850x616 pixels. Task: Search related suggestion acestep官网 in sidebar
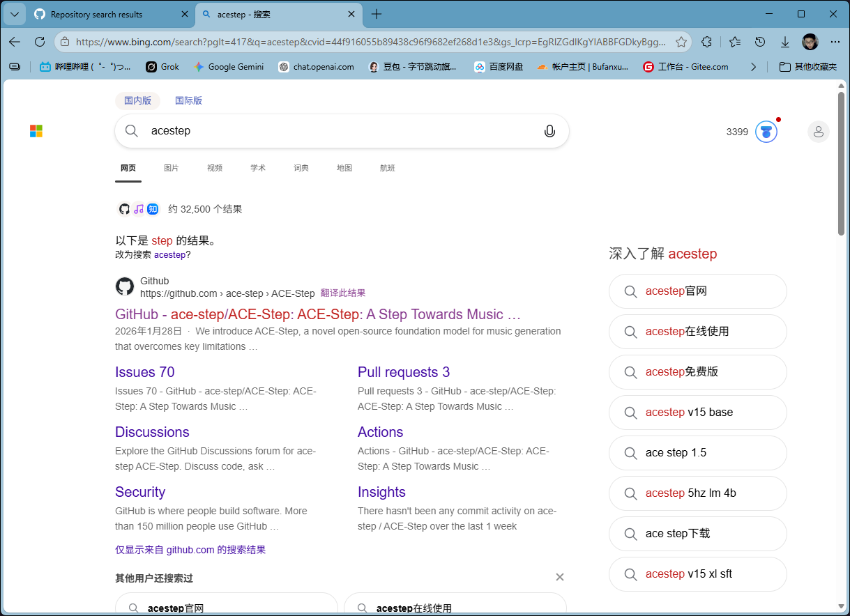coord(698,291)
